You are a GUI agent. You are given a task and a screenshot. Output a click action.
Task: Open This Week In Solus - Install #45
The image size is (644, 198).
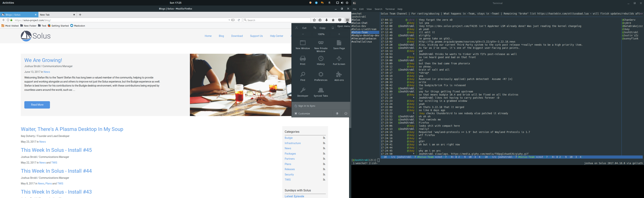point(56,150)
